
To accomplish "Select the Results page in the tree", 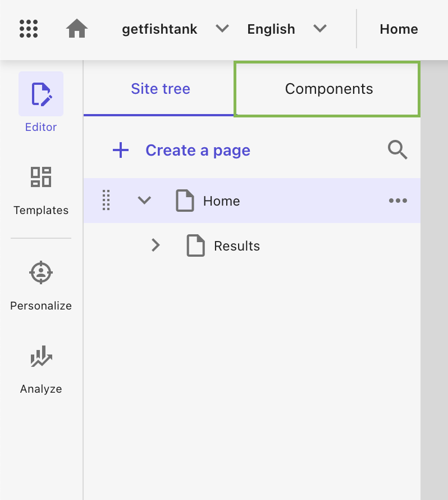I will tap(236, 246).
